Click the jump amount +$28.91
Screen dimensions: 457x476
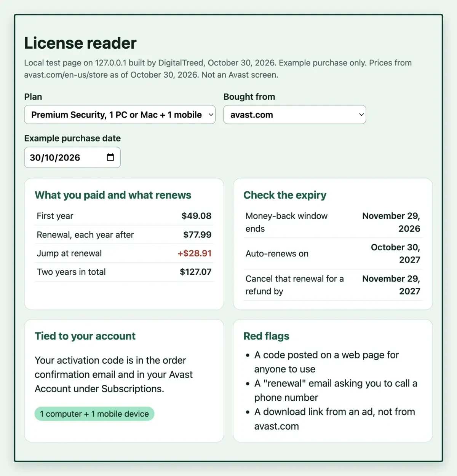194,253
